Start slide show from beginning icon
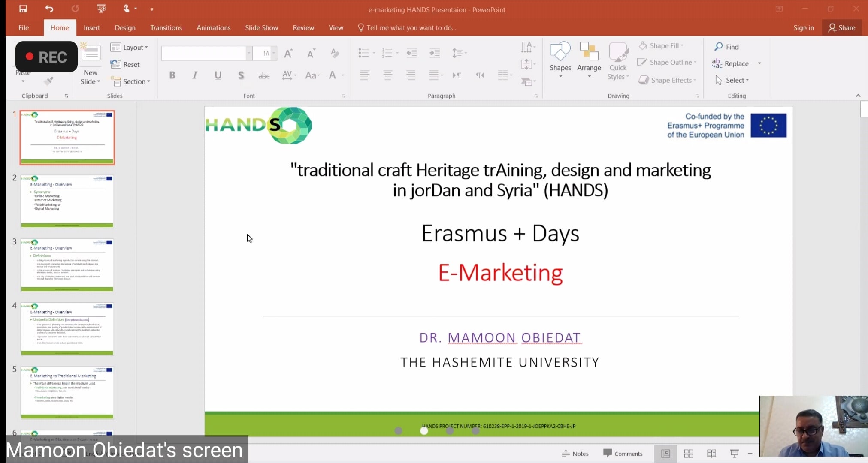Viewport: 868px width, 463px height. (101, 9)
